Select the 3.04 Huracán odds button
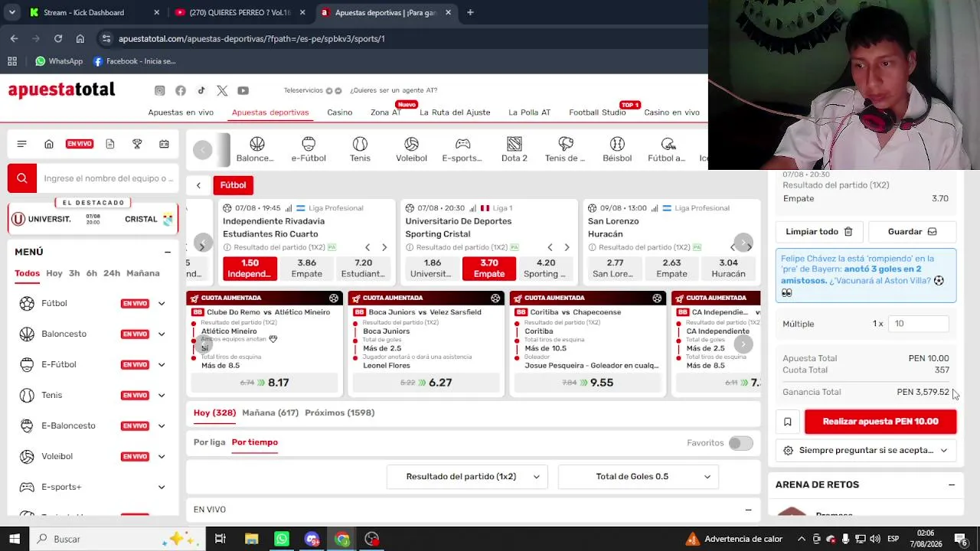The width and height of the screenshot is (980, 551). (727, 269)
